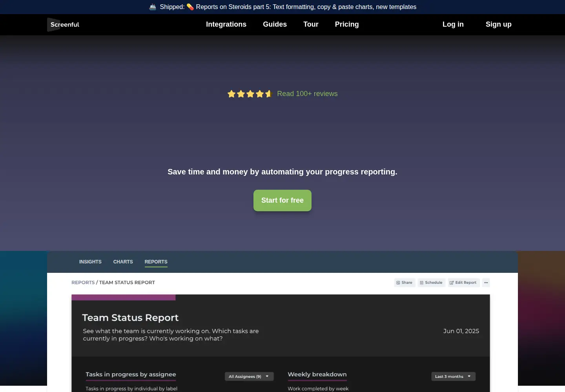This screenshot has height=392, width=565.
Task: Click the Start for free button
Action: click(x=282, y=200)
